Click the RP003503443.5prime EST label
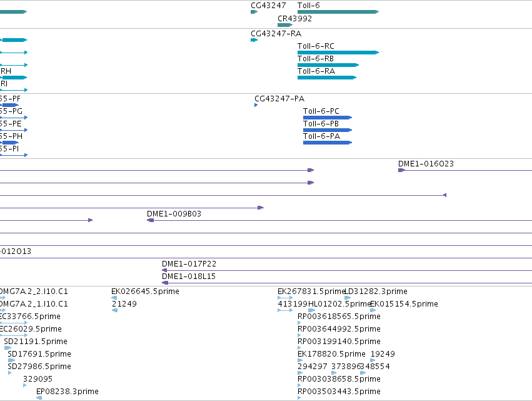532x401 pixels. click(339, 392)
